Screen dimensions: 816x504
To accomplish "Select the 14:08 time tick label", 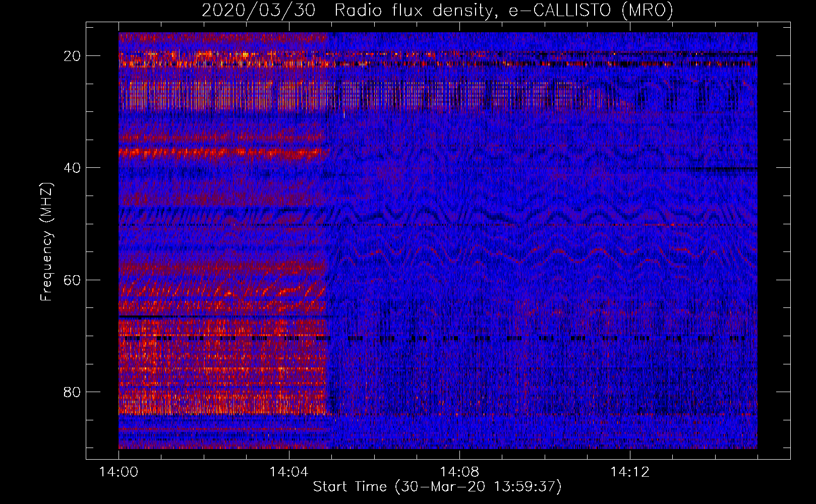I will pyautogui.click(x=459, y=472).
